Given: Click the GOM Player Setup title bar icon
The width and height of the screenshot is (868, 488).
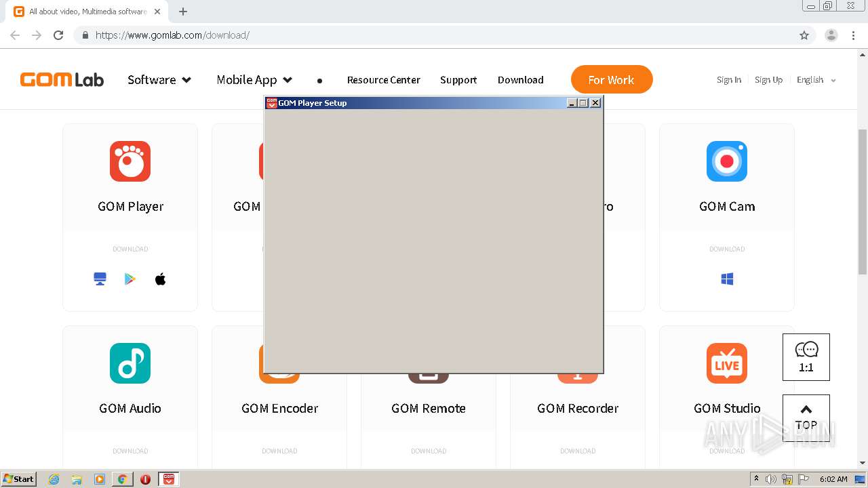Looking at the screenshot, I should coord(271,103).
